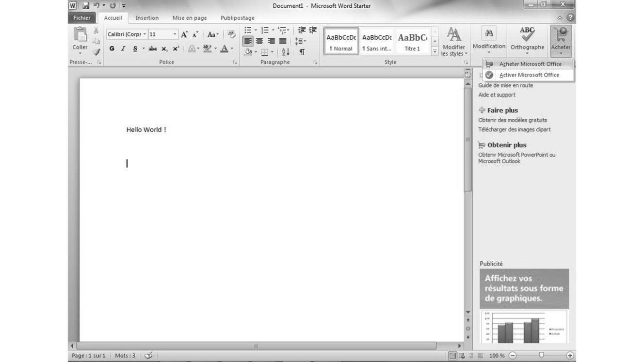Align the text to the left

click(248, 41)
